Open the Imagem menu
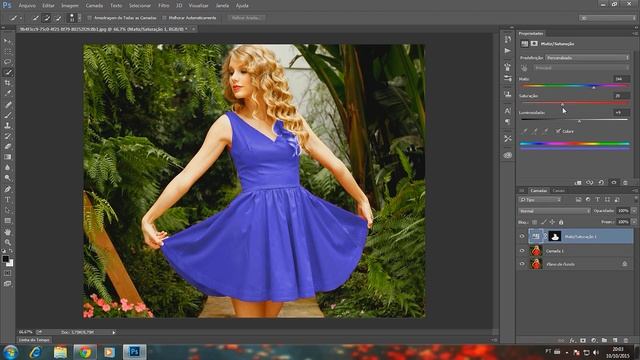 click(70, 6)
